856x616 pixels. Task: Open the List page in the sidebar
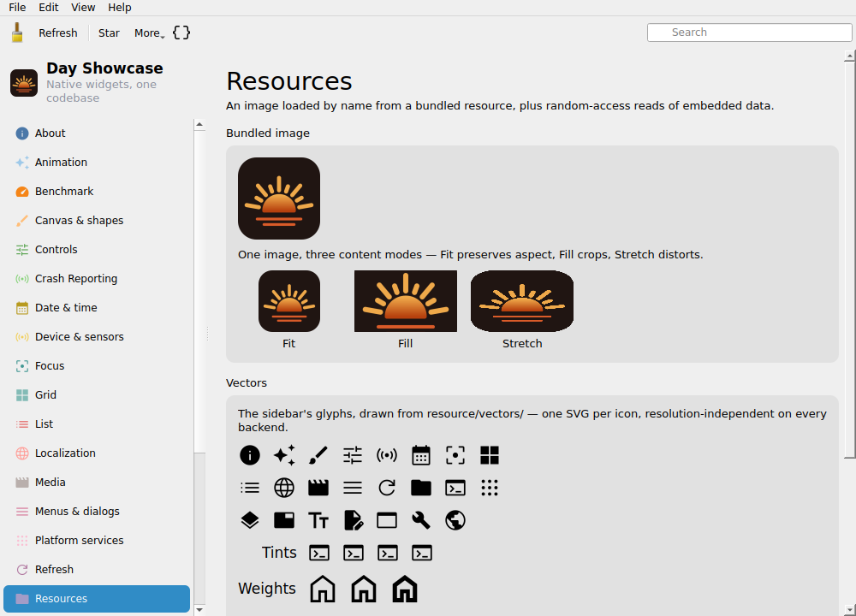point(98,424)
